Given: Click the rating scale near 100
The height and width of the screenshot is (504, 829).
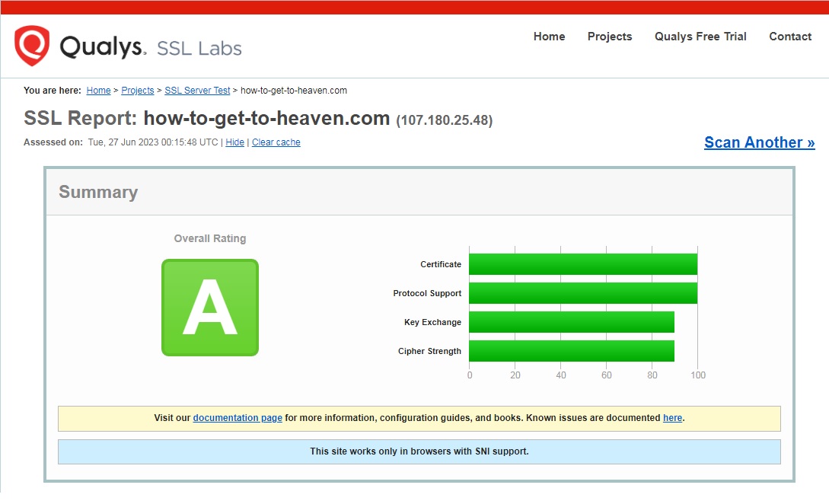Looking at the screenshot, I should tap(697, 375).
